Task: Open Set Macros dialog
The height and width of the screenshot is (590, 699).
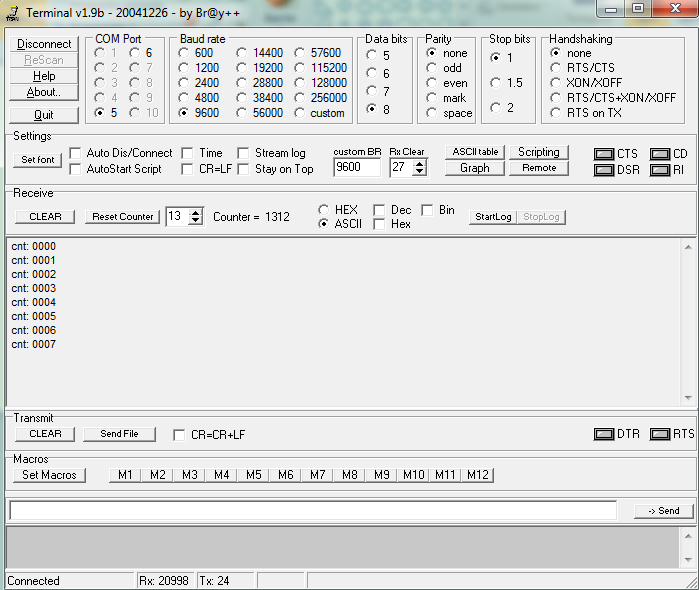Action: (49, 475)
